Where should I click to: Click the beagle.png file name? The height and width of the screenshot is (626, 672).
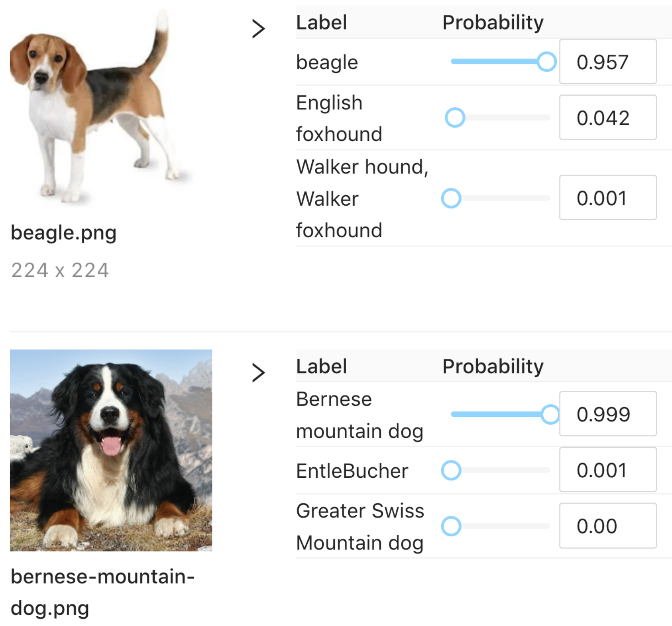pos(63,233)
